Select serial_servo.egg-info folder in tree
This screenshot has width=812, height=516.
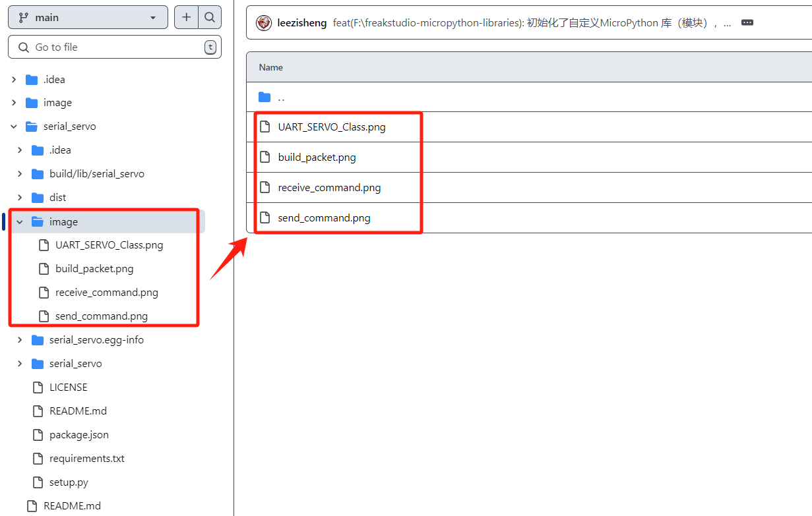point(96,340)
